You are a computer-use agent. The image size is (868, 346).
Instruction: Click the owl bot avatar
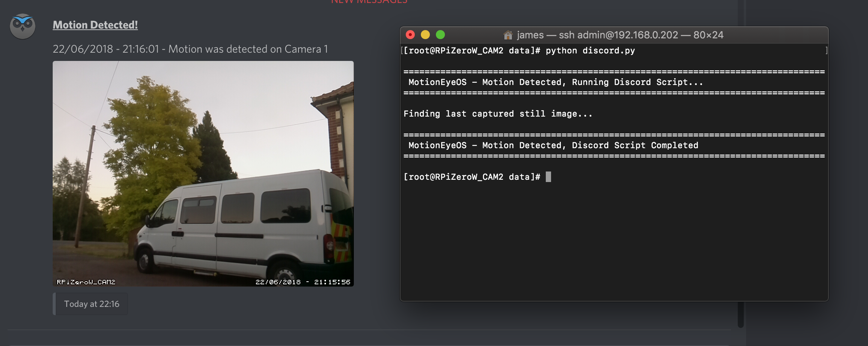pyautogui.click(x=23, y=26)
